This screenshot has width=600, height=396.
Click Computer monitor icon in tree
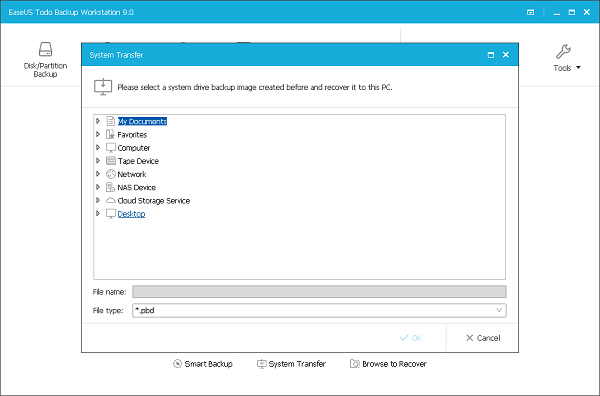pos(111,148)
